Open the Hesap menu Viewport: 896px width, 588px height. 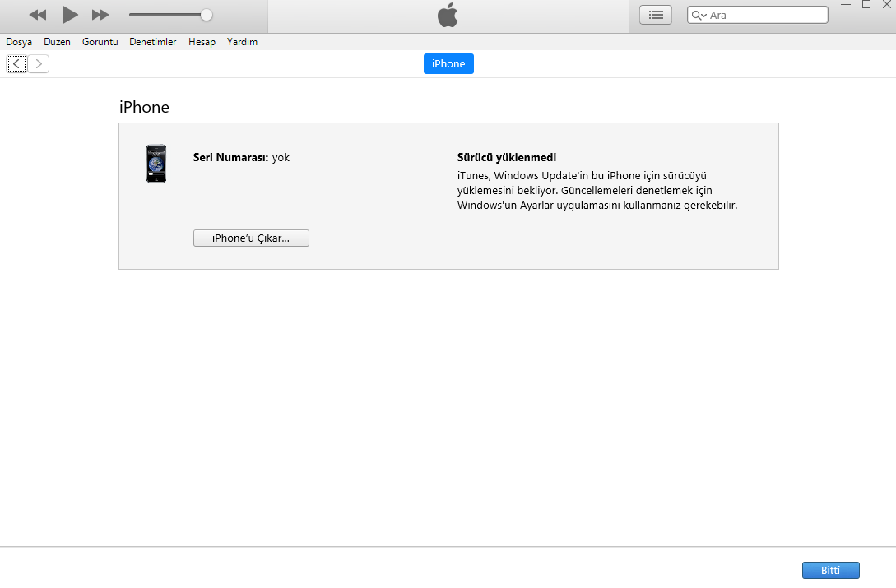point(202,42)
